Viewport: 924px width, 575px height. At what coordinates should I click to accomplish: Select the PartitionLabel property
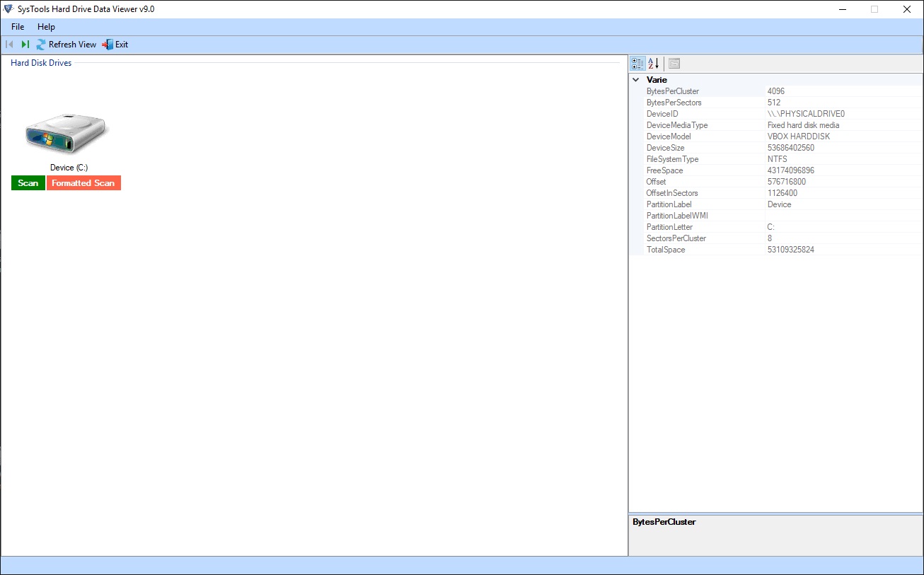(x=669, y=204)
